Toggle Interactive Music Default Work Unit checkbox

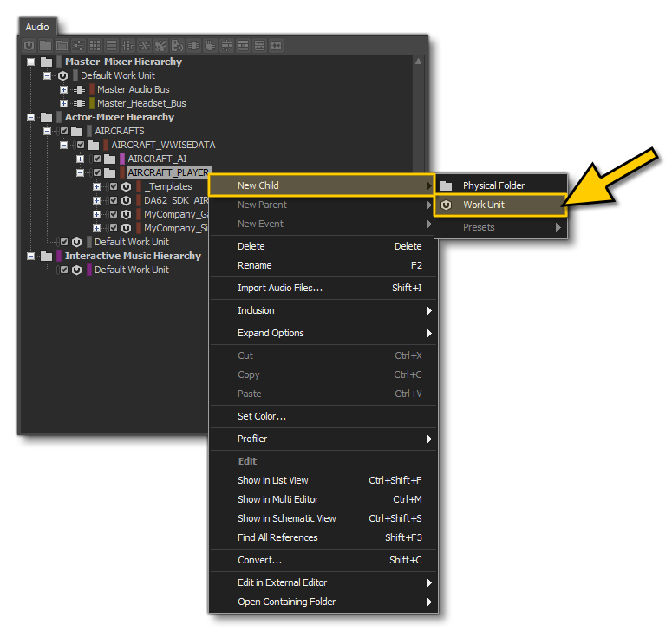coord(64,270)
